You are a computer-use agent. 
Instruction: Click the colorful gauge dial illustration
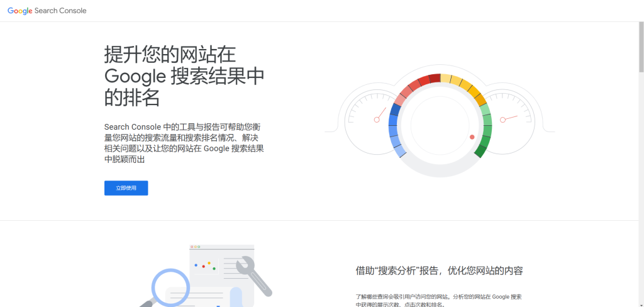[440, 120]
